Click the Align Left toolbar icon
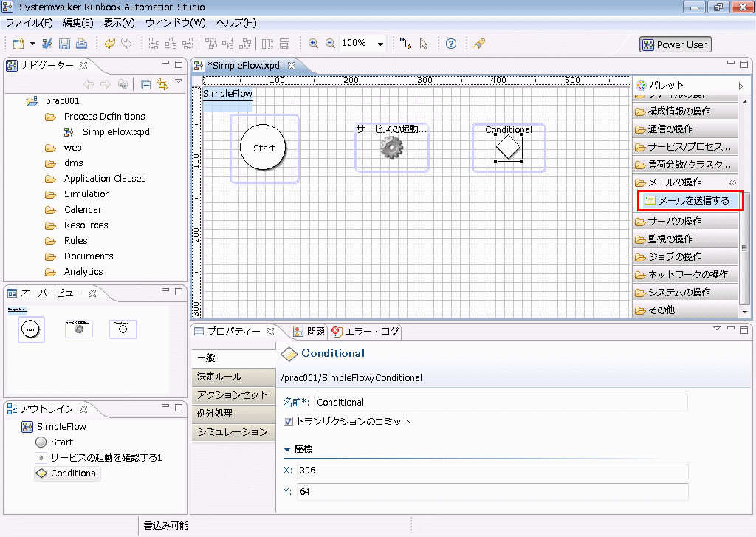 click(x=154, y=44)
